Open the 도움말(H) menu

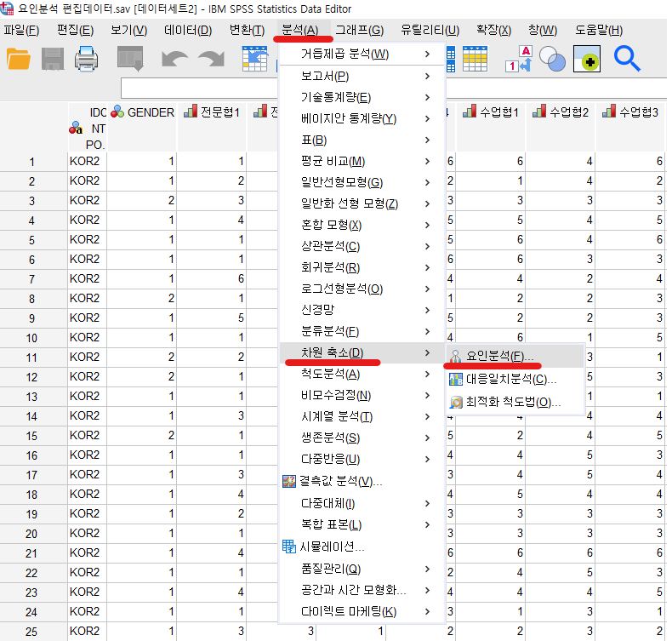pos(598,30)
